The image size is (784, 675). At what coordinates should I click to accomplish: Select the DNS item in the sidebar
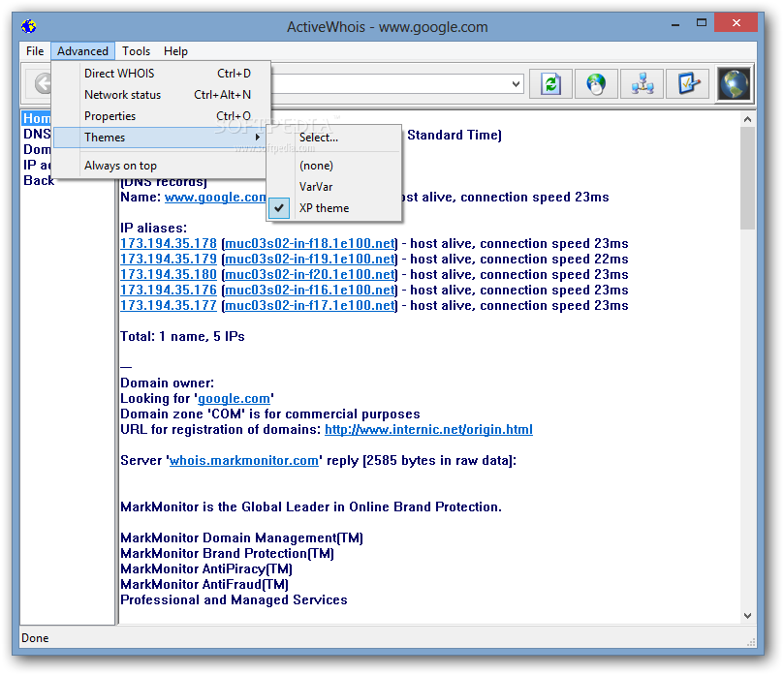tap(37, 134)
